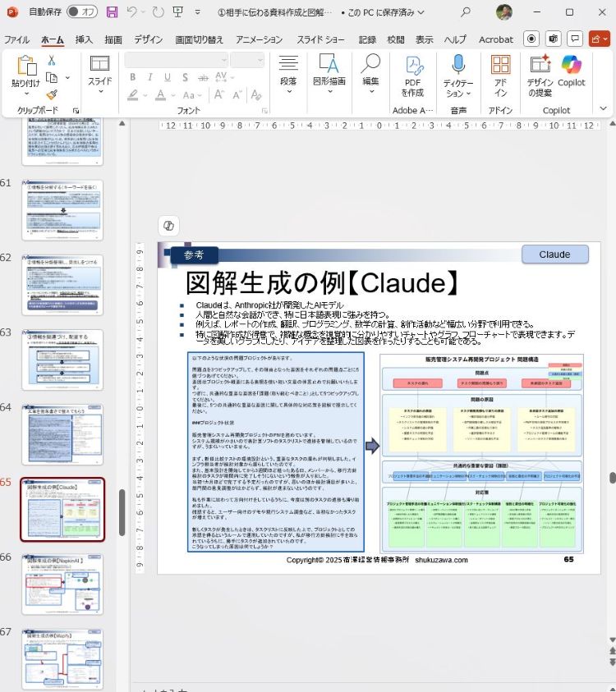Open the Share button
This screenshot has width=616, height=692.
600,39
